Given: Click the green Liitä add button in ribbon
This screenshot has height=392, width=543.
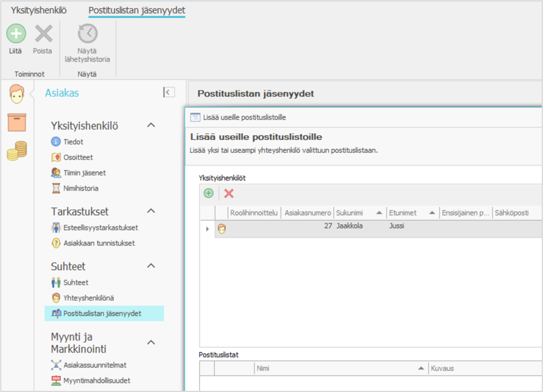Looking at the screenshot, I should point(16,34).
